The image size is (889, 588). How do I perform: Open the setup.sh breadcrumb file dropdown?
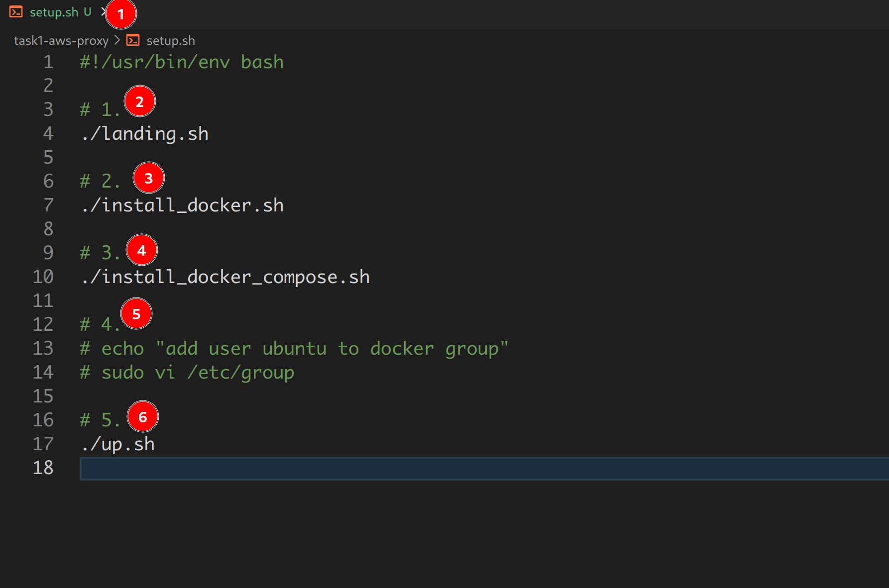(x=170, y=40)
